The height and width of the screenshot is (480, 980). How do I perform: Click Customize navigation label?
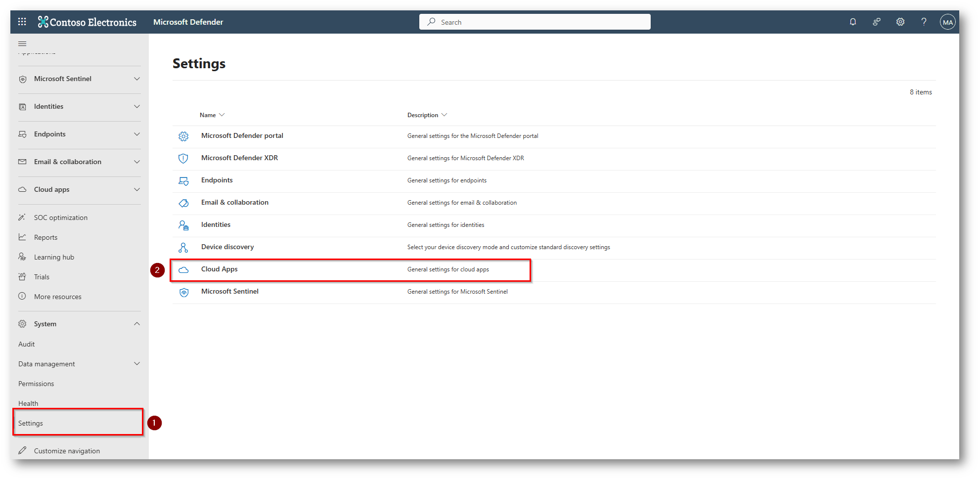coord(67,451)
